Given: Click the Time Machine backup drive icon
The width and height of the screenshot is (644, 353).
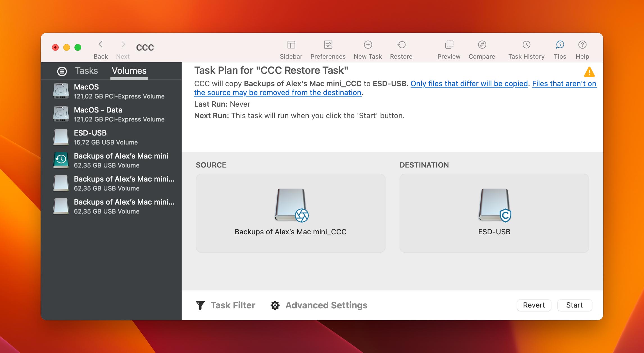Looking at the screenshot, I should tap(61, 160).
